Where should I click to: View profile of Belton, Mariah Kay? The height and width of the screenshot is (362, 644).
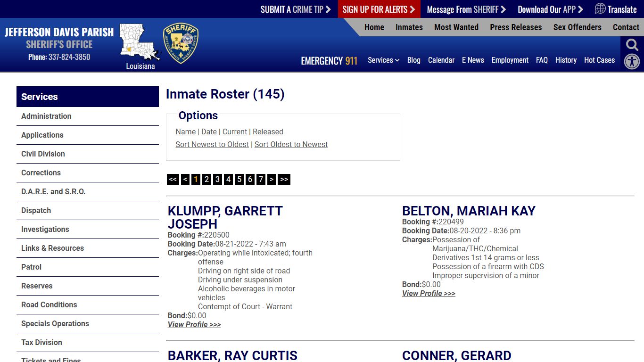(429, 294)
